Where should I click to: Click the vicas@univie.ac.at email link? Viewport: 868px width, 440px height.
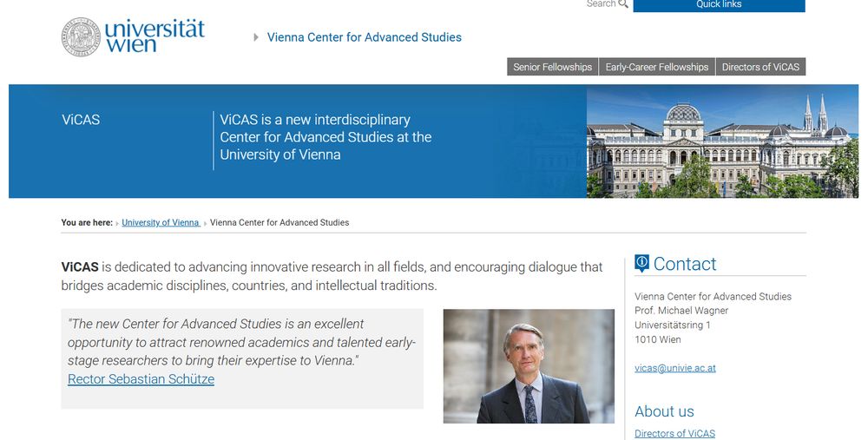pyautogui.click(x=675, y=368)
